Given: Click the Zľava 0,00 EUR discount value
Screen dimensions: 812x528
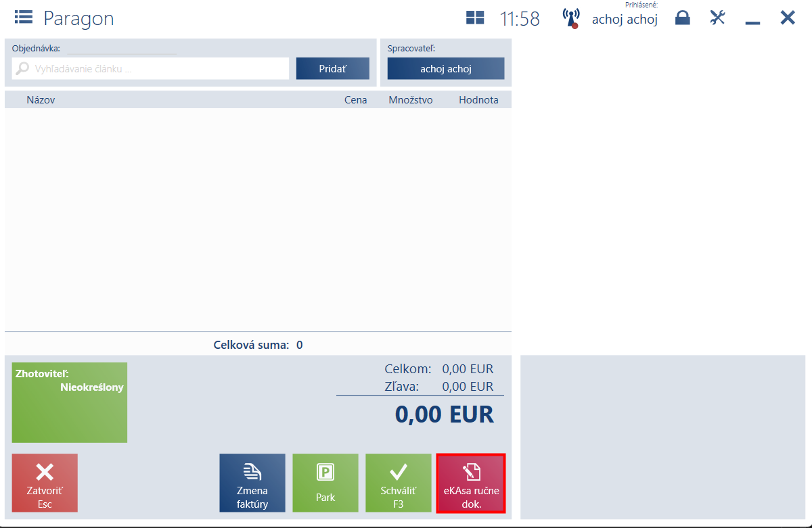Looking at the screenshot, I should [x=468, y=387].
